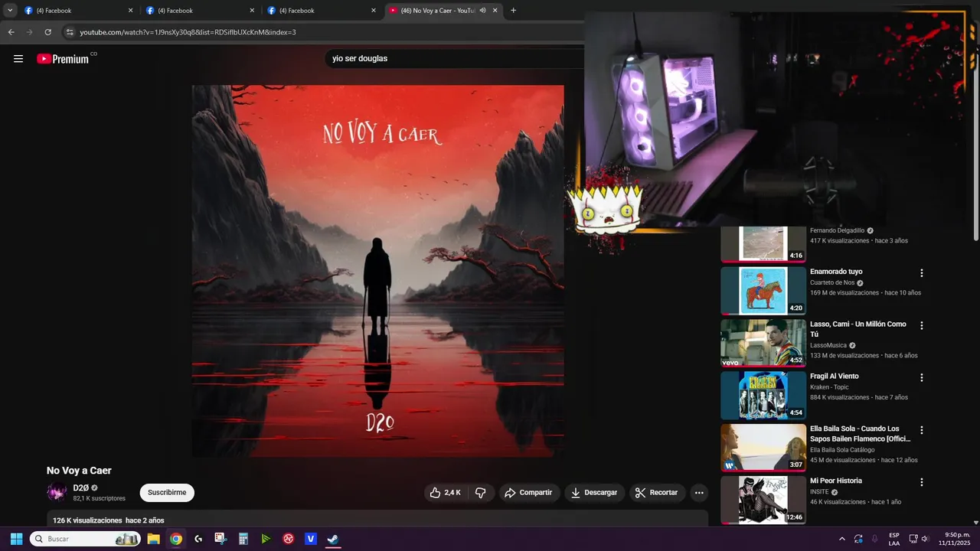This screenshot has height=551, width=980.
Task: Click the browser forward arrow
Action: (29, 32)
